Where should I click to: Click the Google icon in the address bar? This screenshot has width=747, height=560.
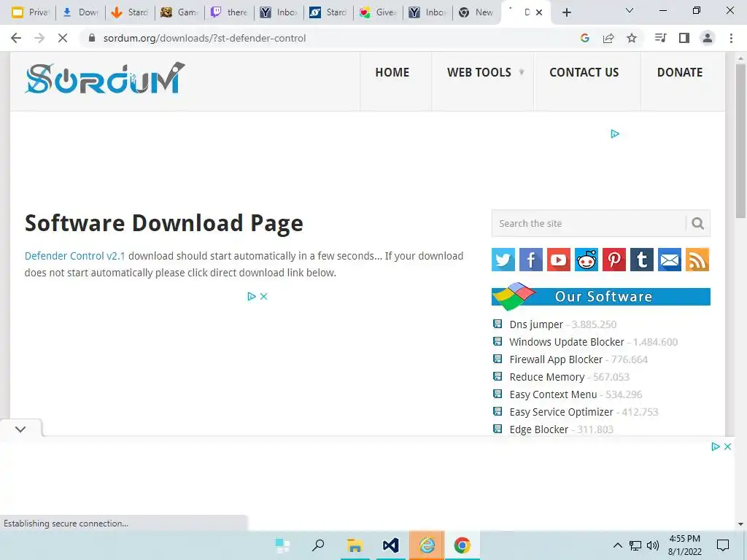click(585, 38)
